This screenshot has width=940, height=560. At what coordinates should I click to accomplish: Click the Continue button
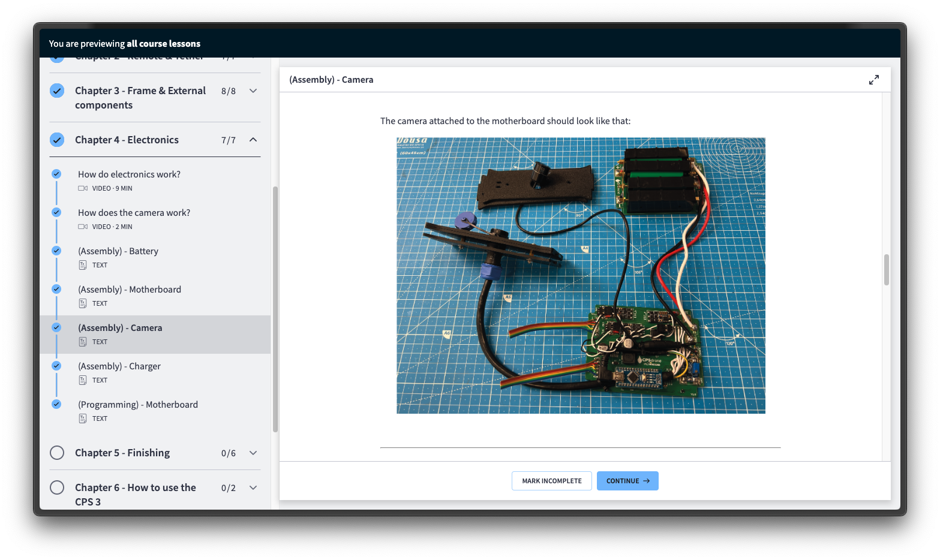click(627, 481)
